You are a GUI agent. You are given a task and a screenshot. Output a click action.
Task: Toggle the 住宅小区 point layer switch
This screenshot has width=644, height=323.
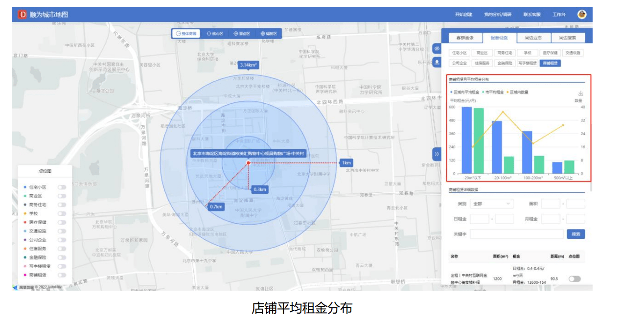62,187
